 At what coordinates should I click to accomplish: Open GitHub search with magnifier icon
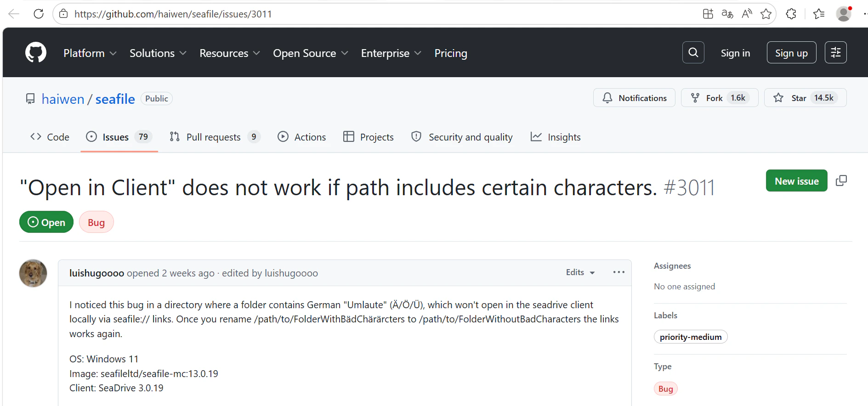pos(693,52)
